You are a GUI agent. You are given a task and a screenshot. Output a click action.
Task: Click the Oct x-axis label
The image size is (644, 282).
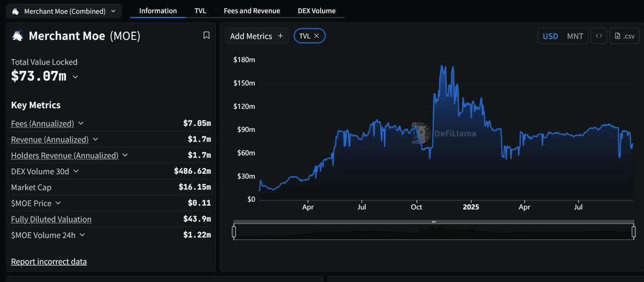click(416, 207)
